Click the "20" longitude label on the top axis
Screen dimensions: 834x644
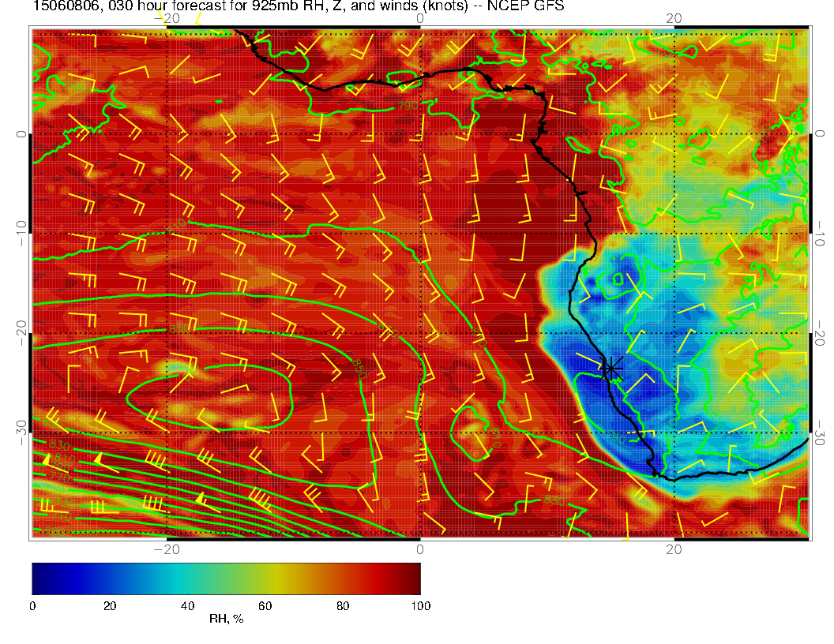(674, 19)
